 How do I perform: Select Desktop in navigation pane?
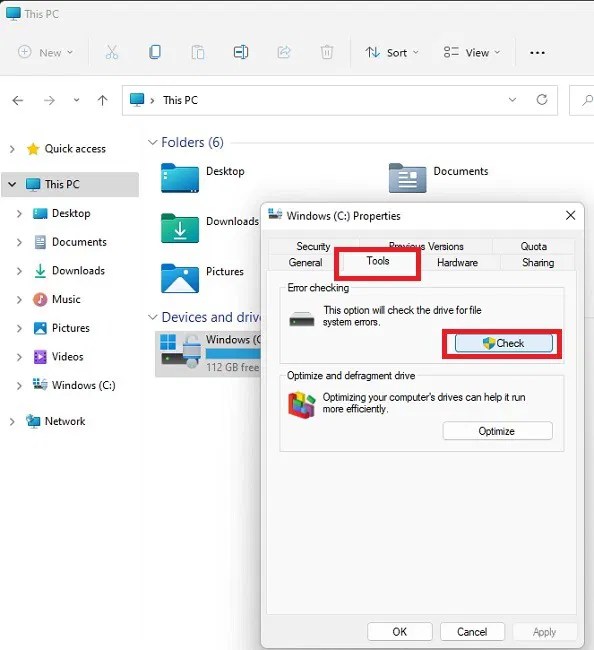61,213
